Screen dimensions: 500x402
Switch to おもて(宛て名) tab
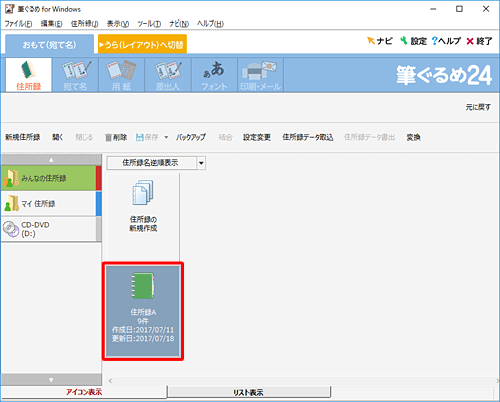[49, 44]
